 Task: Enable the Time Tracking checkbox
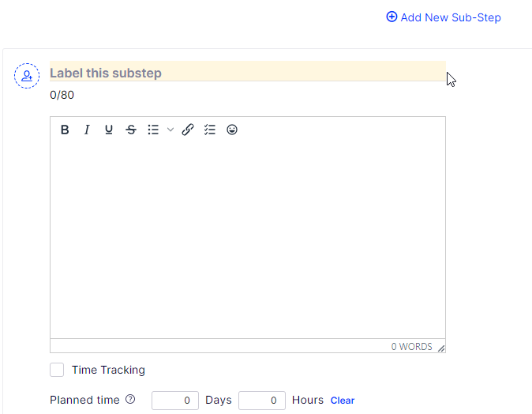(57, 370)
